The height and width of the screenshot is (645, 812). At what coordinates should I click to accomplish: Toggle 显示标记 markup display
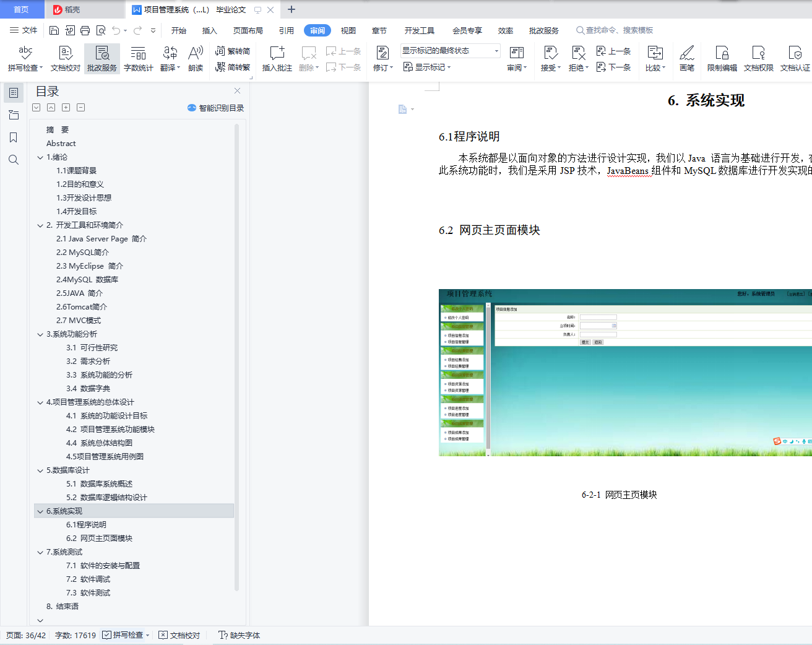(427, 67)
